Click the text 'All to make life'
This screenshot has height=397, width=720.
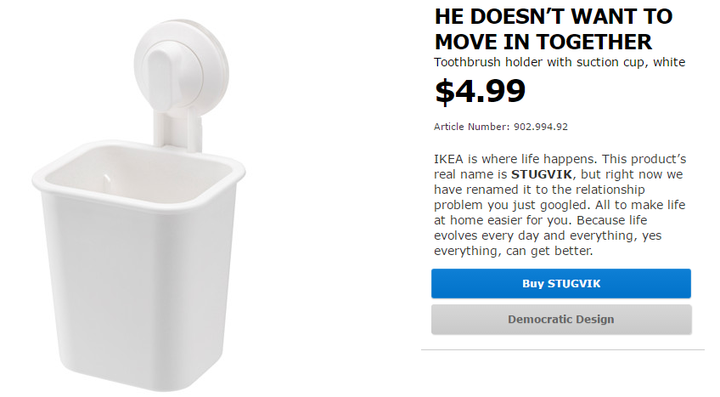click(x=640, y=205)
